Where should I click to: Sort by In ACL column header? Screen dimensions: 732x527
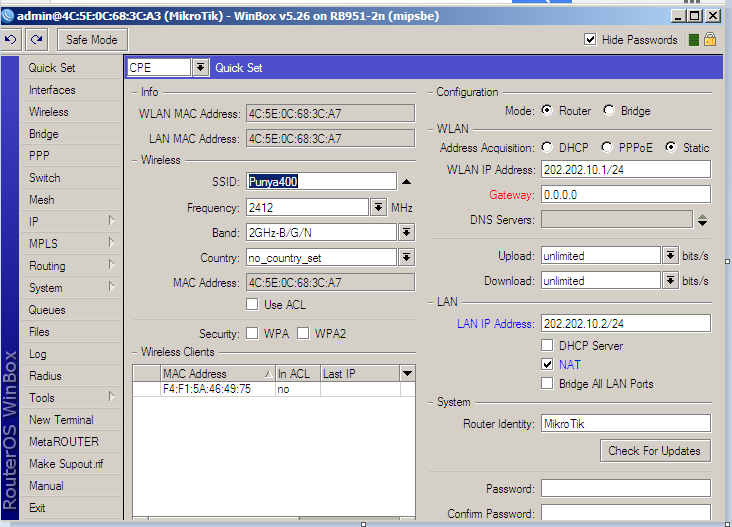pos(298,373)
